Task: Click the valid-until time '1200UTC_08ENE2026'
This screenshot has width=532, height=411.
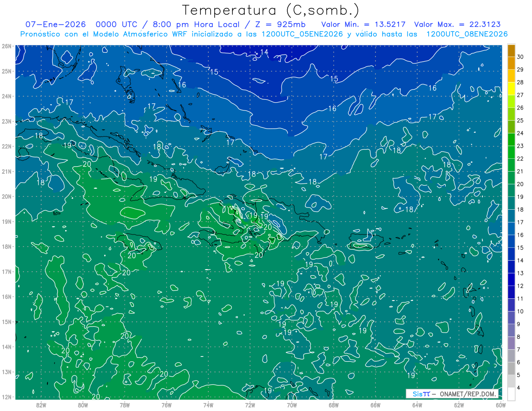Action: (x=467, y=34)
